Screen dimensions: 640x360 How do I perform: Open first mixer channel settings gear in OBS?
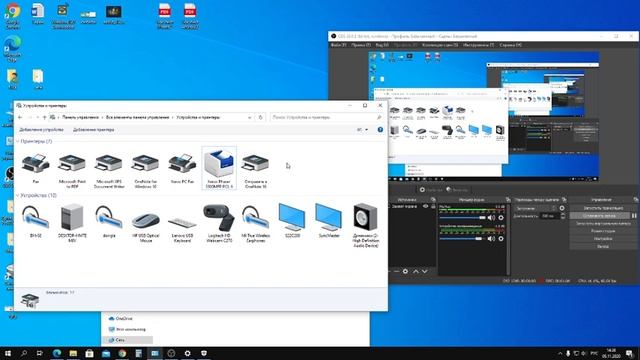(x=501, y=218)
